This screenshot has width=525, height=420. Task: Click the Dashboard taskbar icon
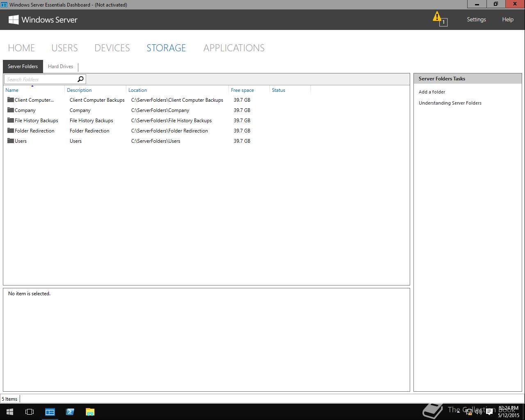[x=50, y=412]
